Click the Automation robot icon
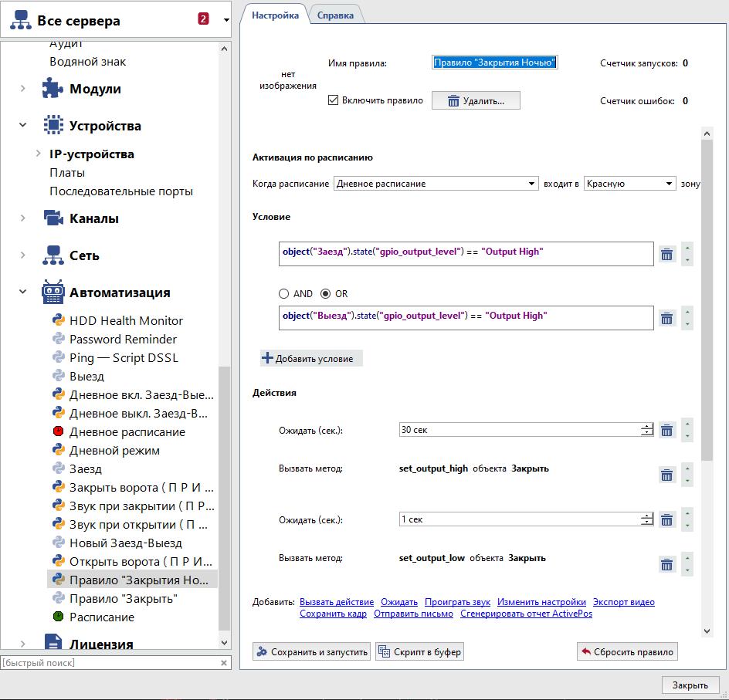The width and height of the screenshot is (729, 700). pos(53,293)
